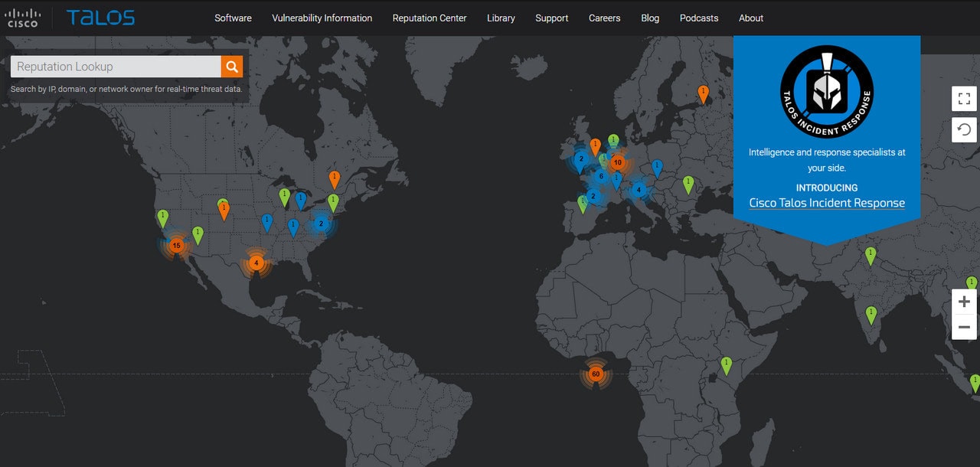Open the About menu item
Viewport: 980px width, 467px height.
[x=751, y=18]
